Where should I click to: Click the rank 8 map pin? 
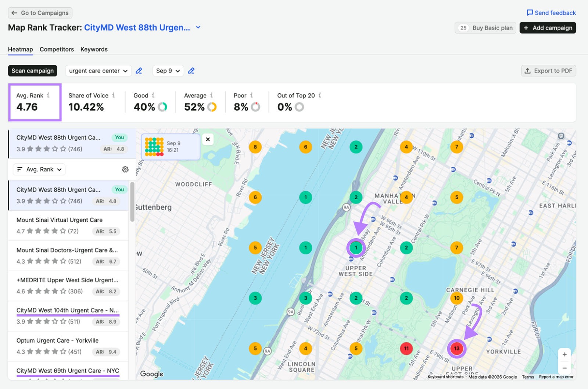coord(255,147)
